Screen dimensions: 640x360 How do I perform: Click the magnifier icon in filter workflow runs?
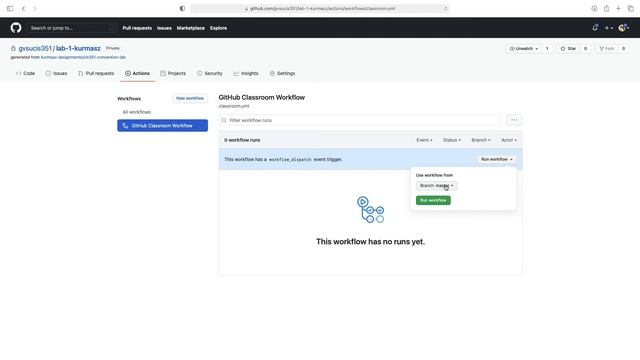224,120
